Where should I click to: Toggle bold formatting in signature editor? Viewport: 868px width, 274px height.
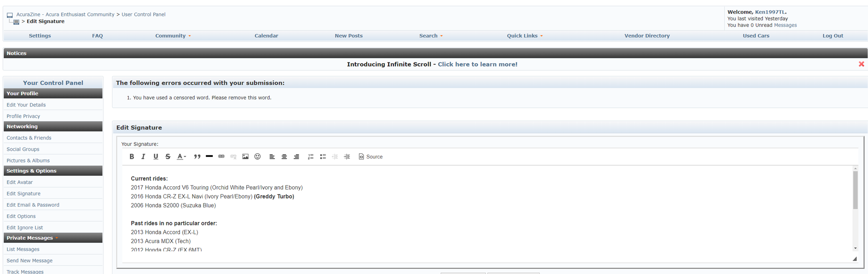[132, 157]
